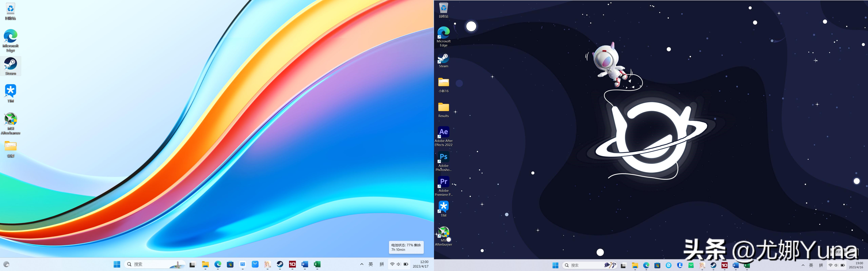
Task: Click the 12:00 clock and date on taskbar
Action: pyautogui.click(x=420, y=264)
